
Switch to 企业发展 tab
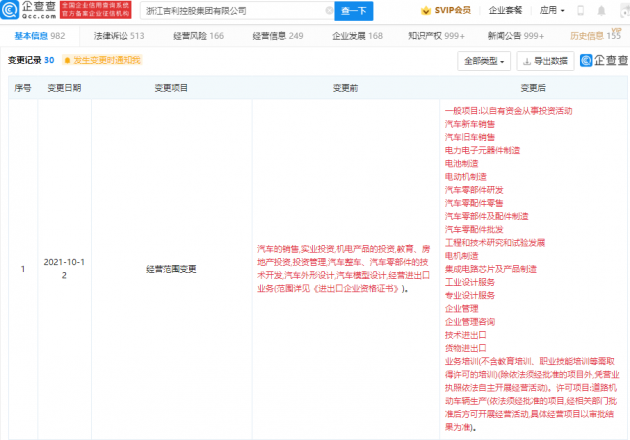[x=357, y=36]
